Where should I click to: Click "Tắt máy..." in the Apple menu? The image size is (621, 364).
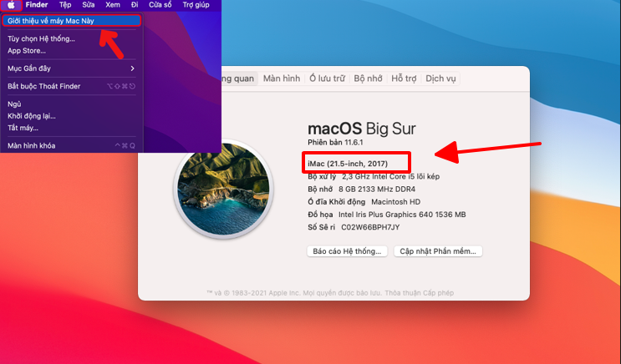click(x=23, y=128)
